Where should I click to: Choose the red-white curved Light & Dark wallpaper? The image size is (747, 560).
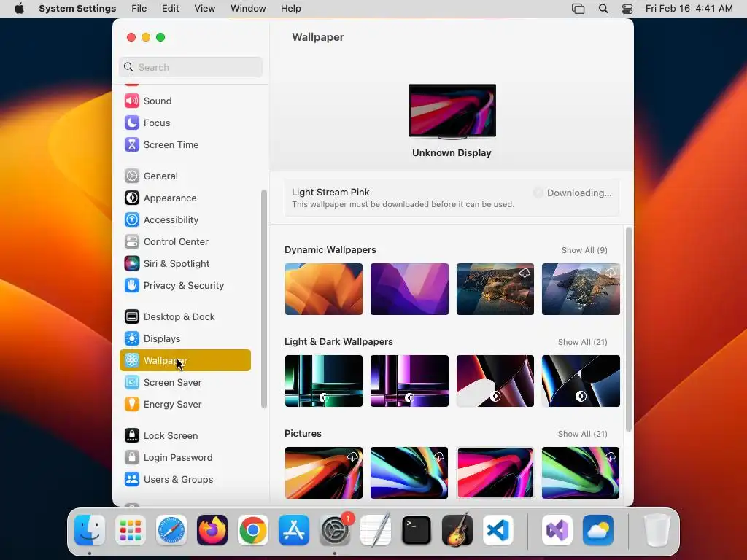click(x=495, y=381)
